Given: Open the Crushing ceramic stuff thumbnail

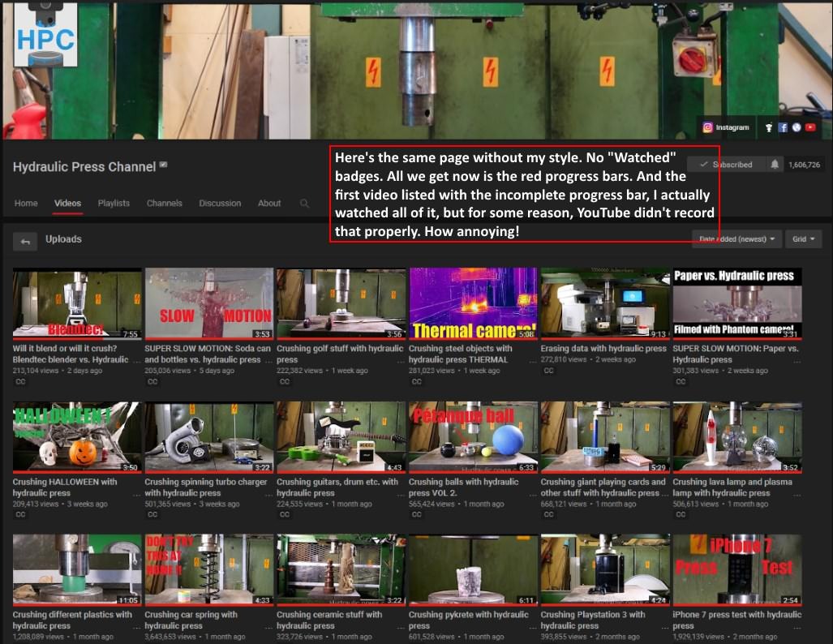Looking at the screenshot, I should point(341,569).
